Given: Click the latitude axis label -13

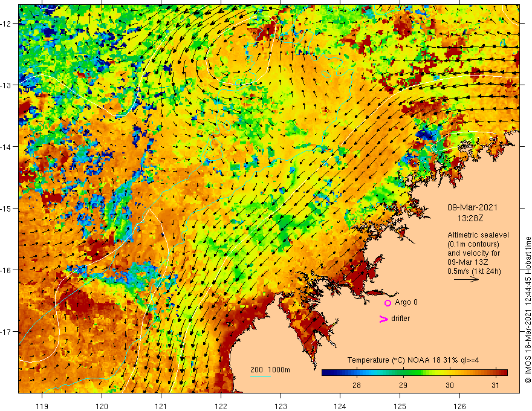Looking at the screenshot, I should [6, 85].
